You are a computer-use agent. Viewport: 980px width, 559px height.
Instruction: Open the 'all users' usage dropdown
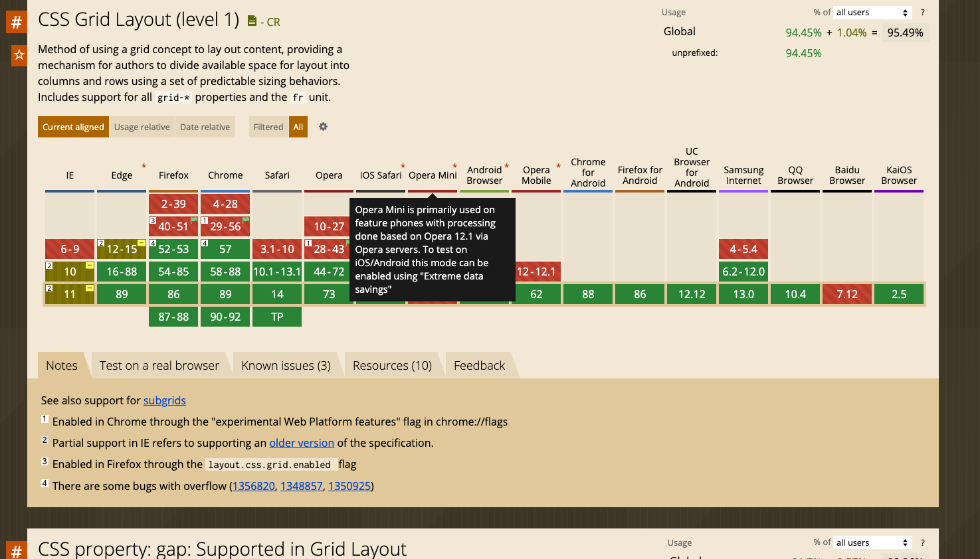[873, 13]
